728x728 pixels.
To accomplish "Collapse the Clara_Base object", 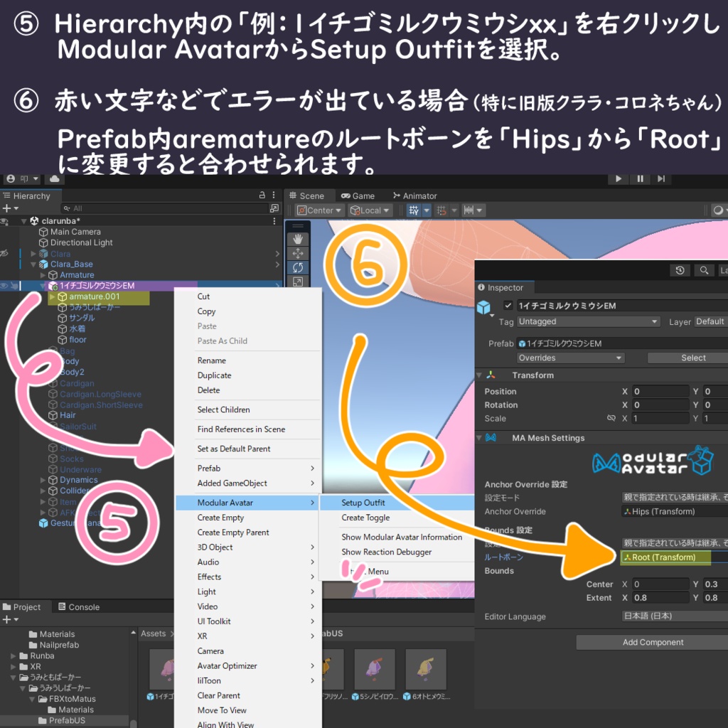I will point(33,264).
